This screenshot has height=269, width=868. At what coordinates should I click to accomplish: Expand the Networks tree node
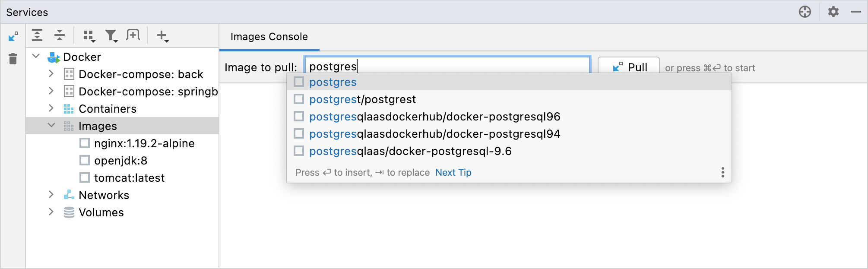point(51,195)
